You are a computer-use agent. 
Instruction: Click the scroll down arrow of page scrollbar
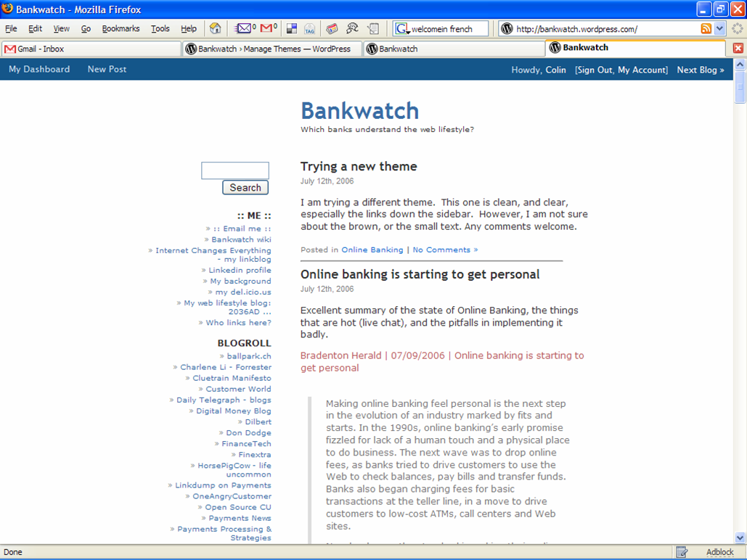point(740,538)
